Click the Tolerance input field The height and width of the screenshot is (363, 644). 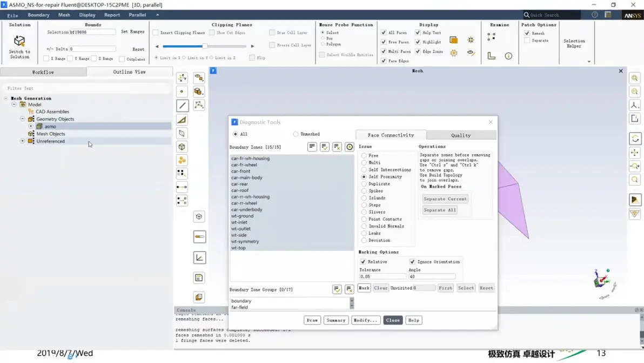click(x=383, y=276)
